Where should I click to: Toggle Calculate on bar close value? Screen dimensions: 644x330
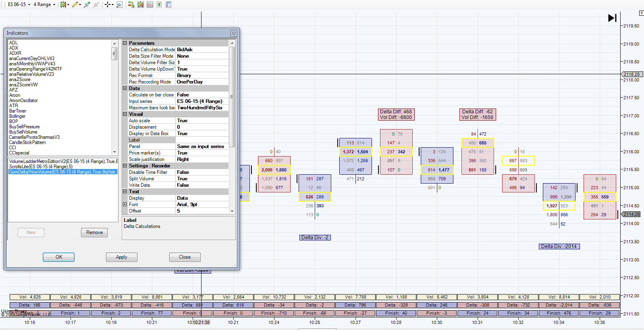click(x=202, y=95)
